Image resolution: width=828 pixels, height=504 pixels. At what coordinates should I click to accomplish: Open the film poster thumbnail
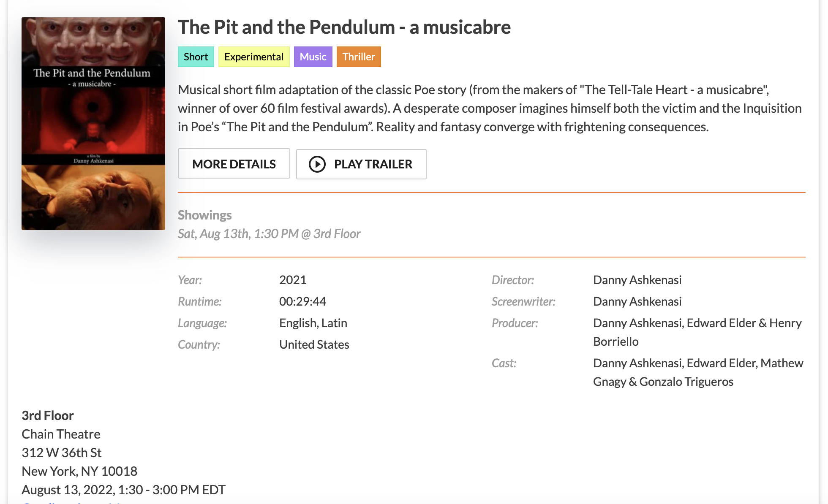[x=93, y=124]
